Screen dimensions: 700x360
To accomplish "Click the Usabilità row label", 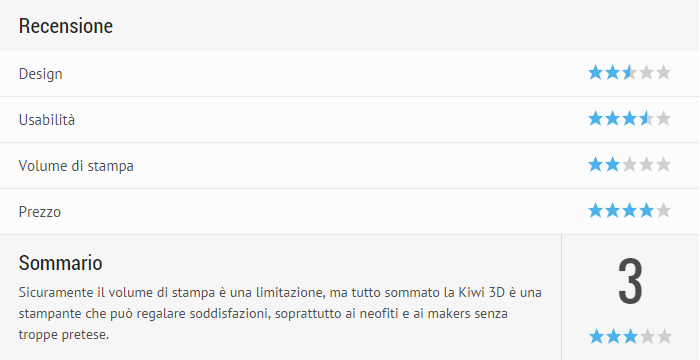I will (47, 120).
